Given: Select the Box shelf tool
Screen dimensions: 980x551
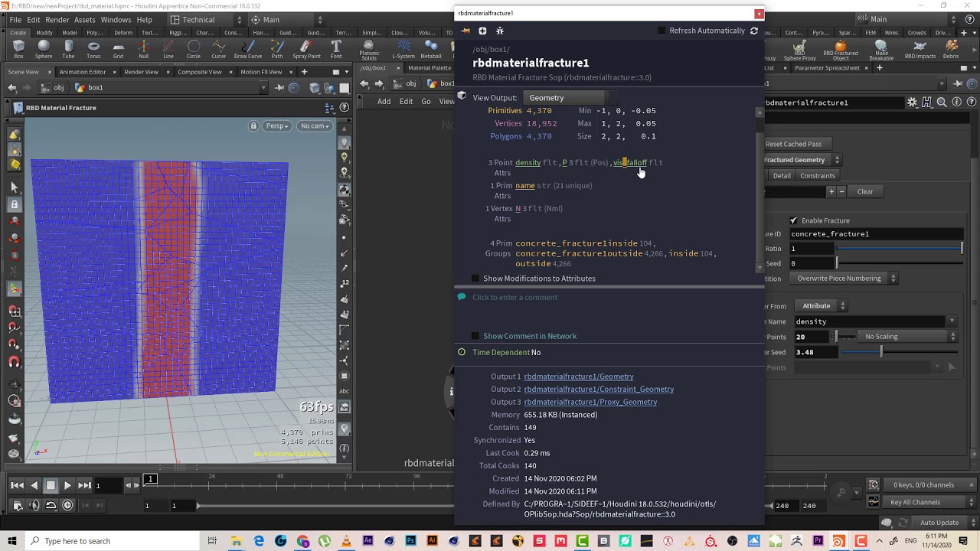Looking at the screenshot, I should point(18,51).
